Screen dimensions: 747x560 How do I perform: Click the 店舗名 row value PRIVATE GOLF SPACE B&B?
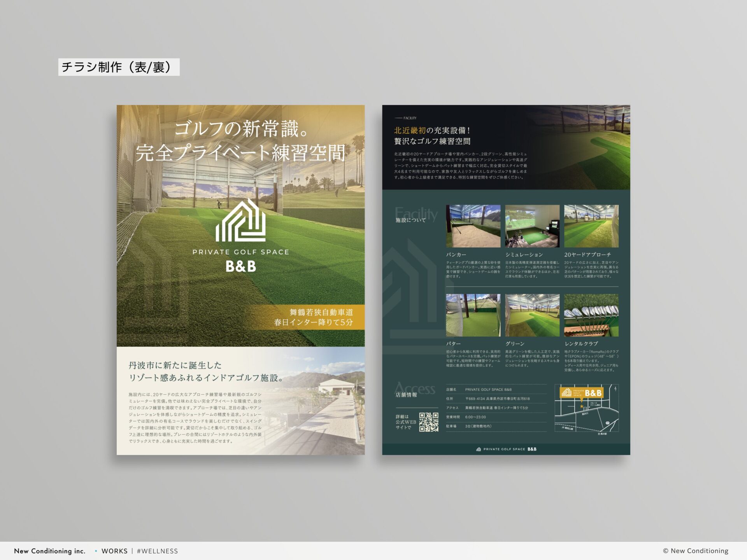[x=488, y=390]
